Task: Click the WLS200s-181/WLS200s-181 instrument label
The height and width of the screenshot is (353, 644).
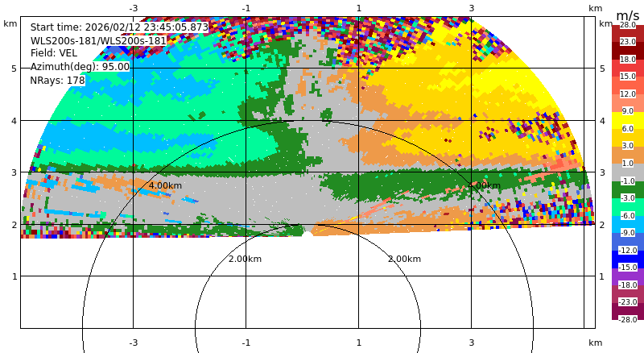Action: (98, 40)
